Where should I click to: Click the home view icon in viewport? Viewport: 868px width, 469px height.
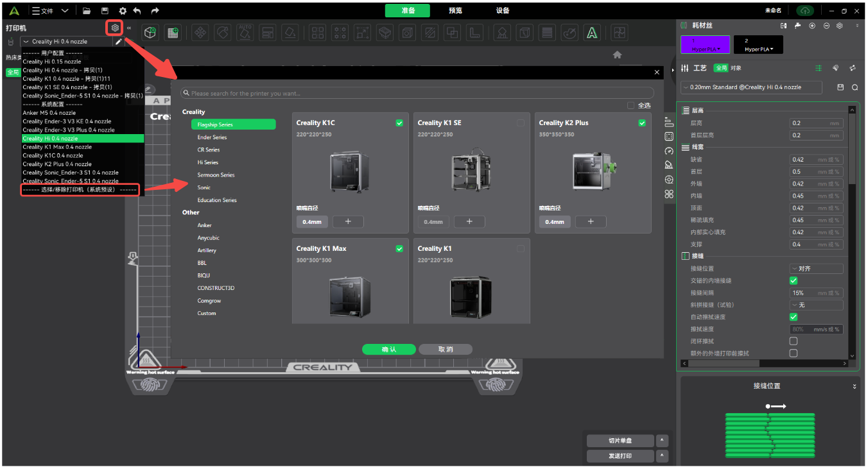pyautogui.click(x=617, y=55)
